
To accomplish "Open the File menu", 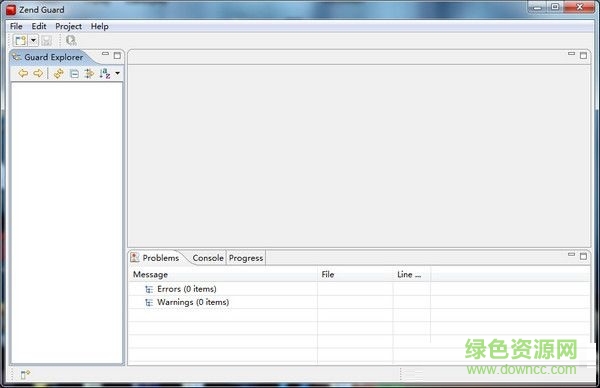I will tap(16, 26).
